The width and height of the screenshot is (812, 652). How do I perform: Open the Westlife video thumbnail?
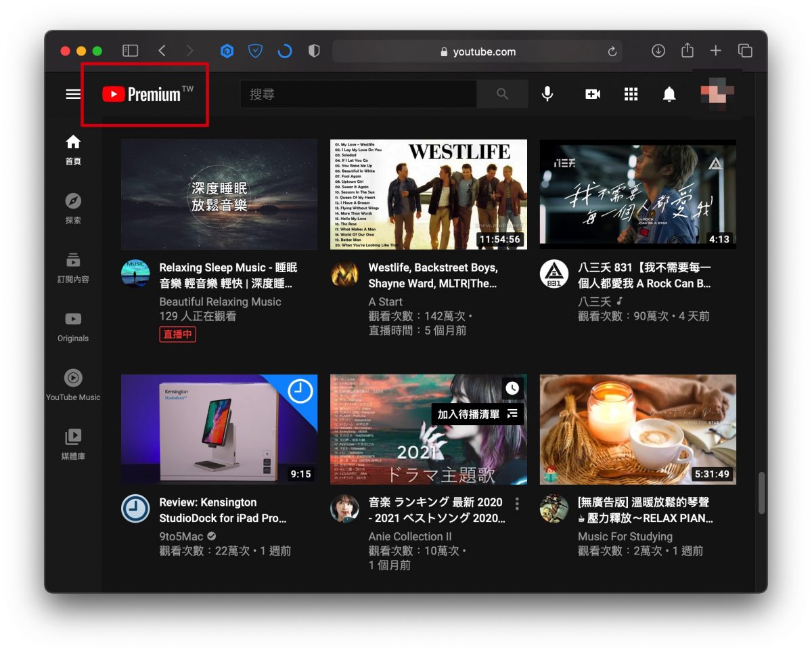tap(428, 194)
